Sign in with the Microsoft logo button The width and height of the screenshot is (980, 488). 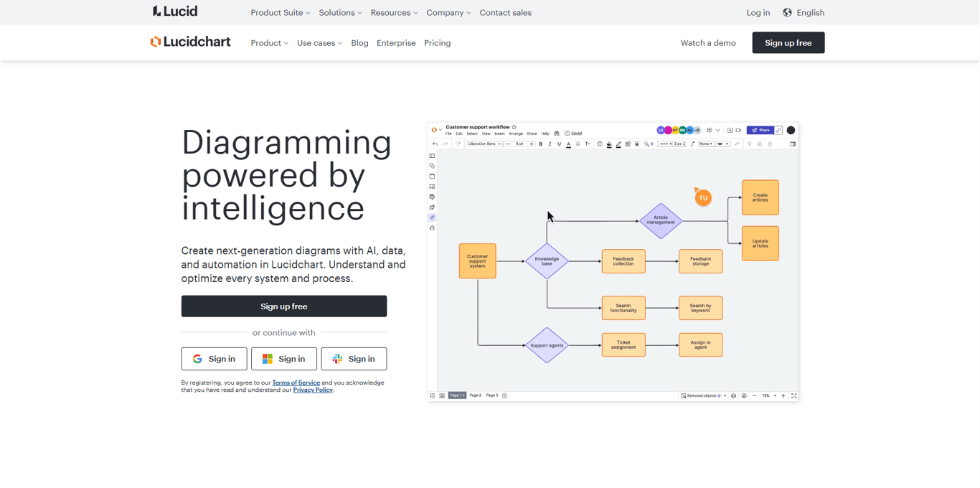(x=284, y=359)
